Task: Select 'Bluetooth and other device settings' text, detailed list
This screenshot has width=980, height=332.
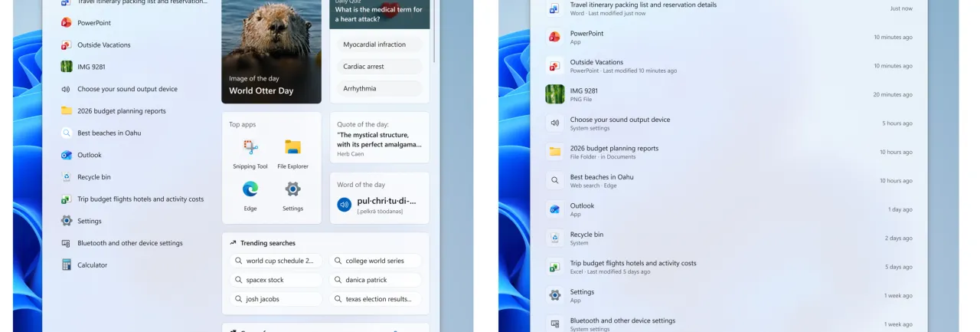Action: point(622,320)
